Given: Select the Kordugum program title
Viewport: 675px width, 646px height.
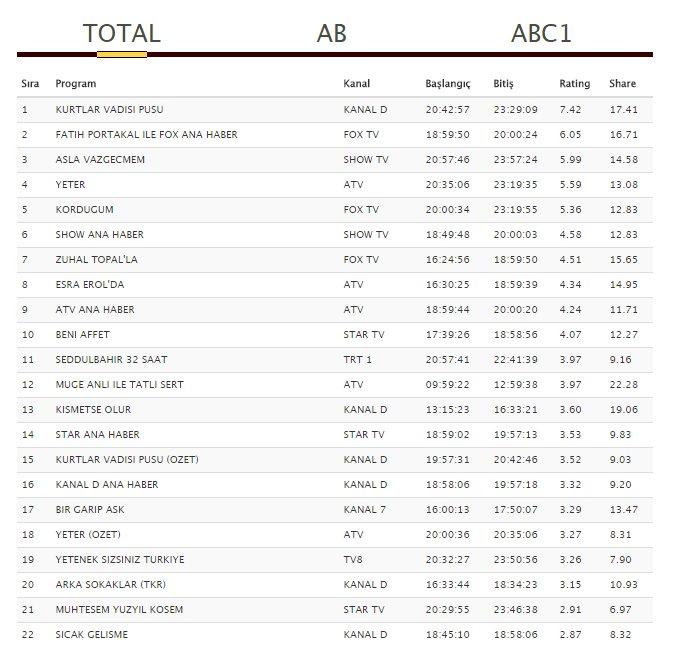Looking at the screenshot, I should coord(85,209).
